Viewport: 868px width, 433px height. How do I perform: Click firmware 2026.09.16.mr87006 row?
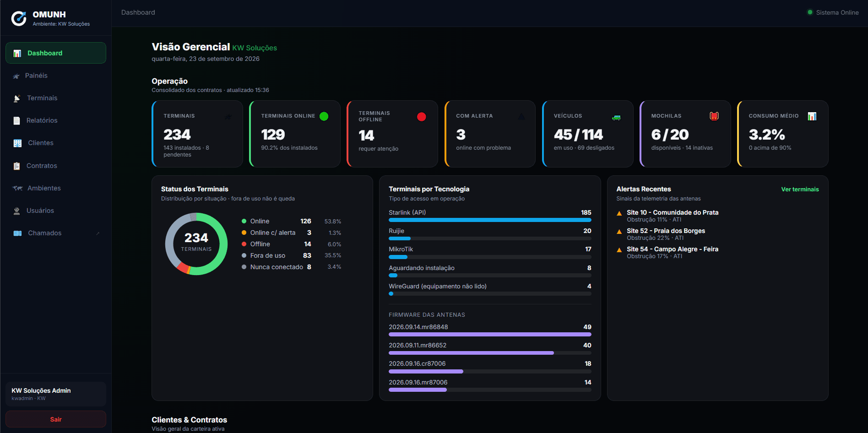tap(490, 385)
